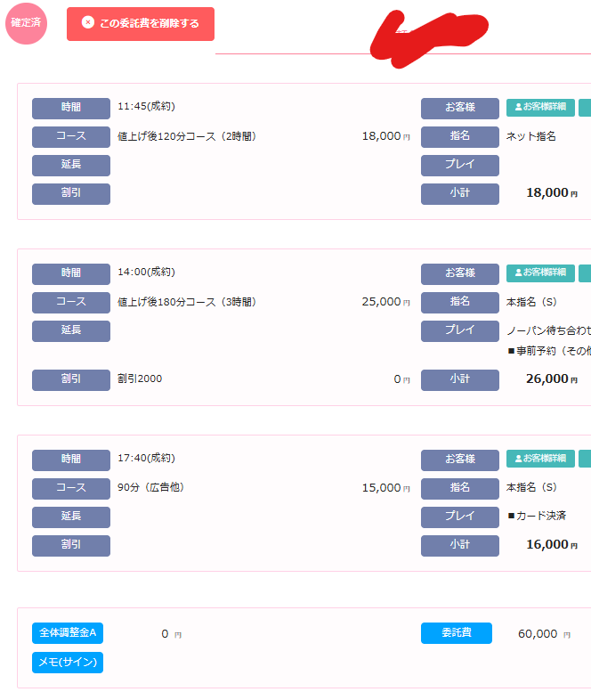Click the 全体調整金A amount value 0
This screenshot has height=700, width=591.
point(165,634)
